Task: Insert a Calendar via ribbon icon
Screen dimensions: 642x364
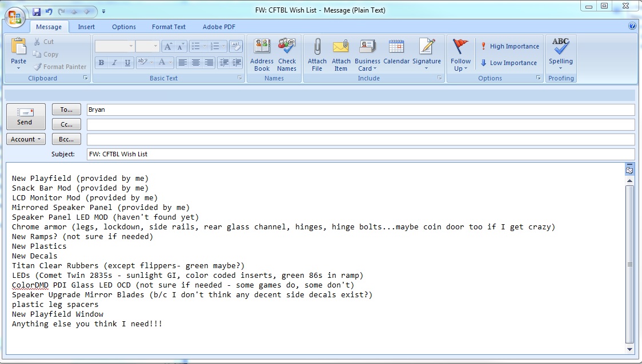Action: pyautogui.click(x=396, y=47)
